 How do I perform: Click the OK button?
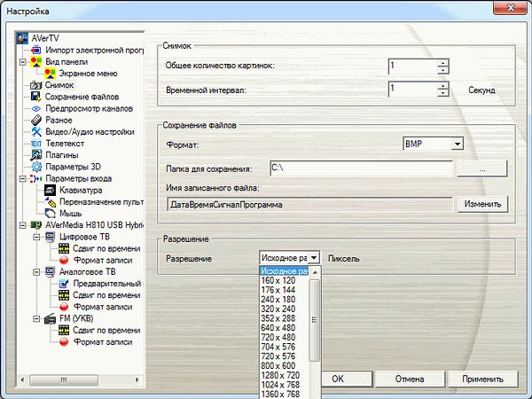click(x=347, y=379)
